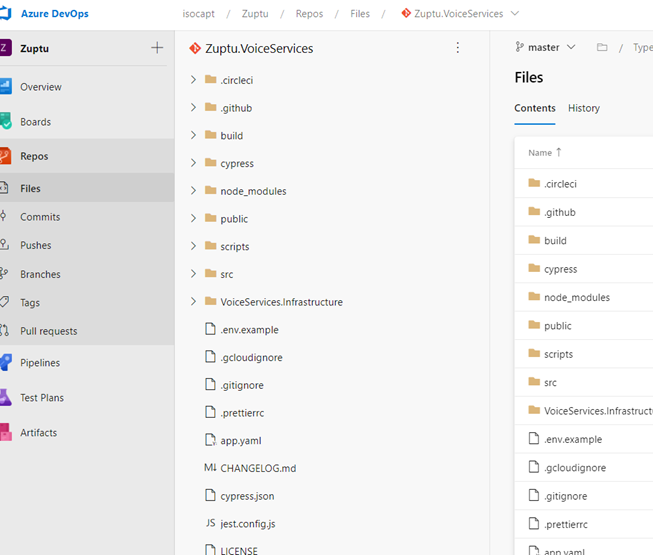
Task: Click the git repo icon beside Zuptu.VoiceServices title
Action: (195, 48)
